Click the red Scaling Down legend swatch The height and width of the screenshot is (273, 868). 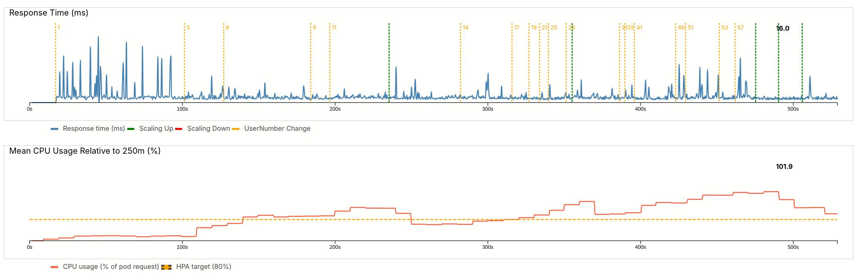pos(178,129)
